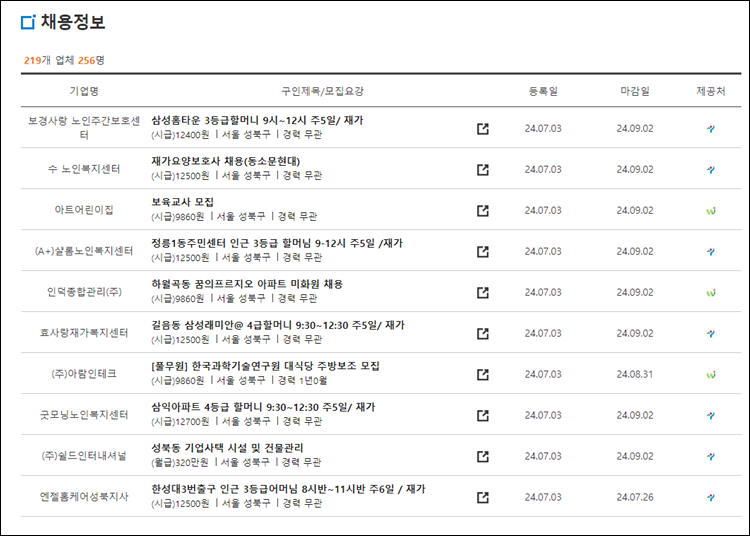
Task: Select company name (주)아람인테크
Action: (84, 374)
